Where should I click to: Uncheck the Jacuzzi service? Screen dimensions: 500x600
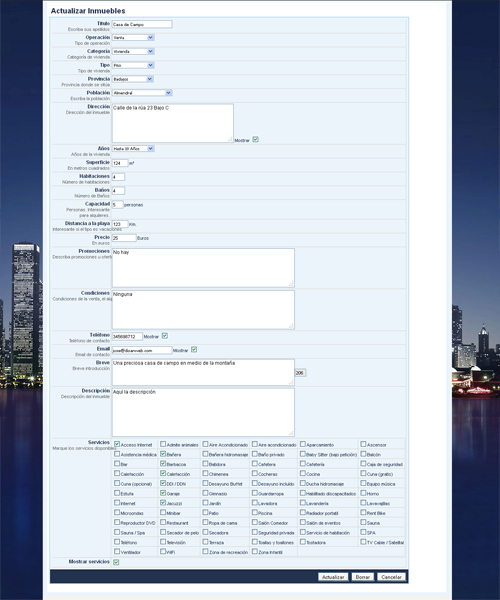tap(163, 502)
